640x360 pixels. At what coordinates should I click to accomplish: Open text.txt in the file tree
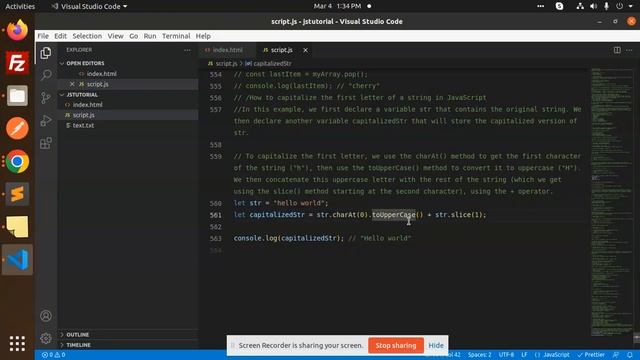(x=83, y=125)
